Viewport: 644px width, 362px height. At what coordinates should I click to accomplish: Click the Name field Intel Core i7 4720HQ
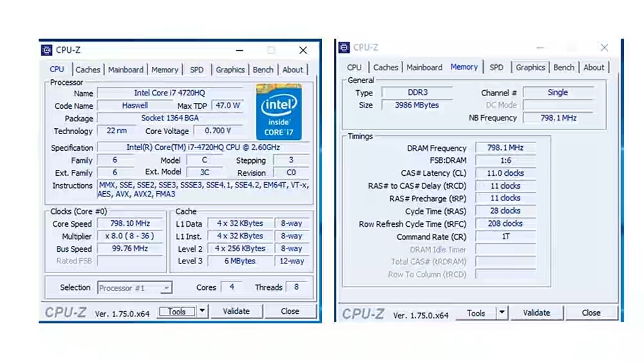(169, 93)
